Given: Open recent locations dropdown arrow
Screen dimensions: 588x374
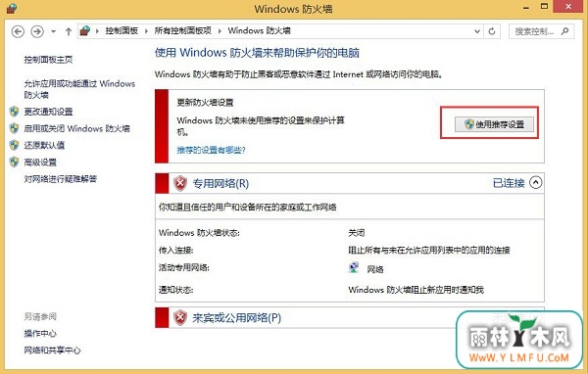Looking at the screenshot, I should (53, 31).
